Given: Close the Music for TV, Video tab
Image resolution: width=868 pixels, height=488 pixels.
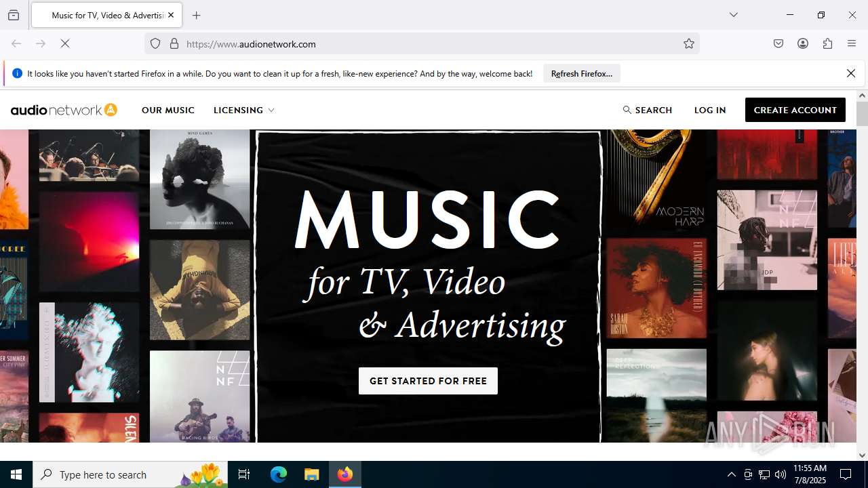Looking at the screenshot, I should (x=171, y=15).
